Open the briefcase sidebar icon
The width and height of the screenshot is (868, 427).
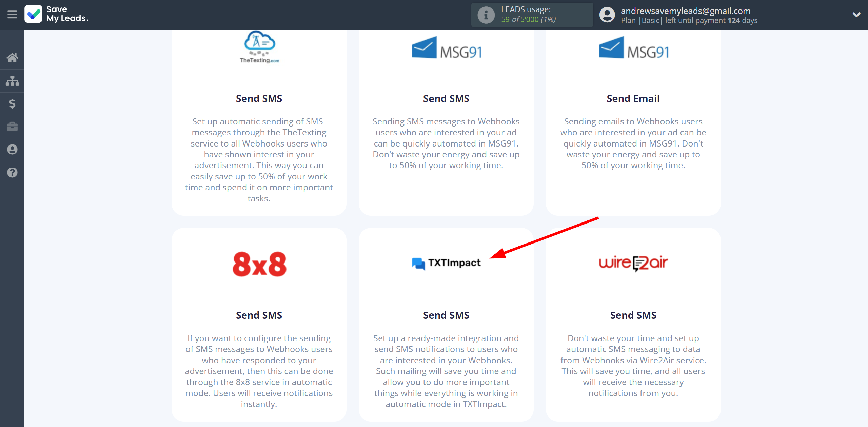[x=12, y=127]
